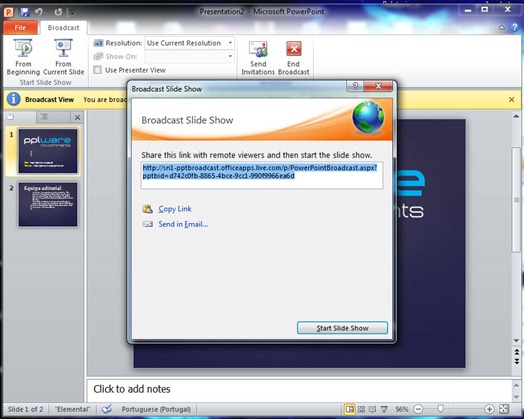The image size is (524, 419).
Task: Fit slide to current window icon
Action: tap(504, 409)
